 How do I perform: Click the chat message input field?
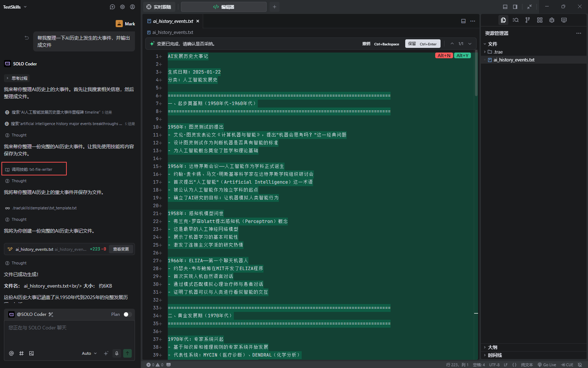69,334
